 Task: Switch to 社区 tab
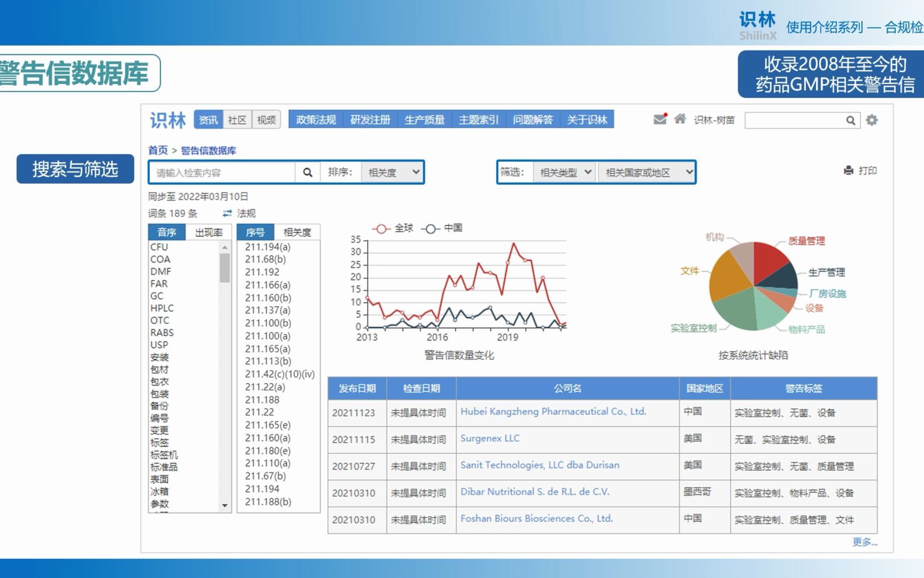tap(237, 120)
